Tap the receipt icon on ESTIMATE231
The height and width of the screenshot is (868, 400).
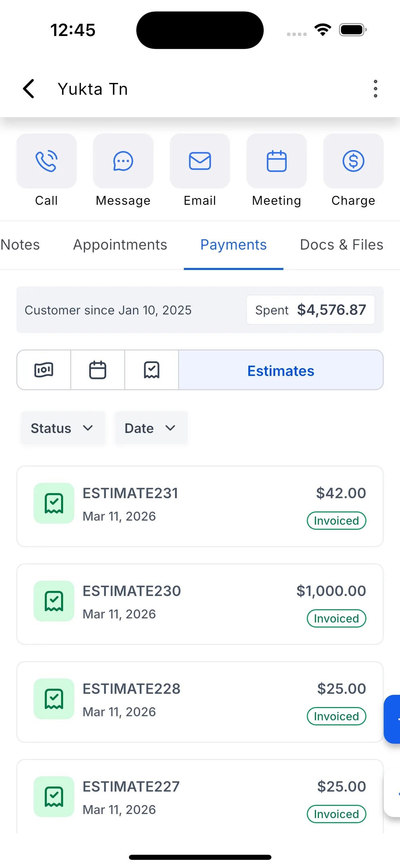click(x=53, y=503)
